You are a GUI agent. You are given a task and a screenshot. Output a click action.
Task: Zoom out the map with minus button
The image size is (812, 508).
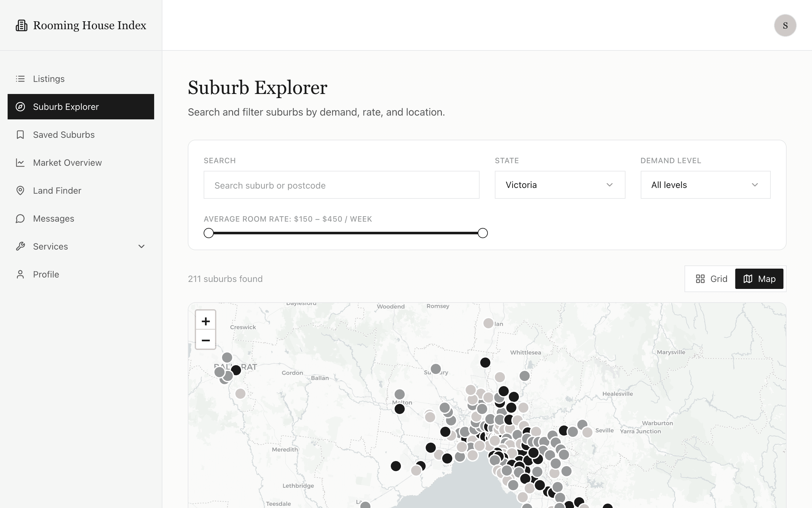pos(206,340)
